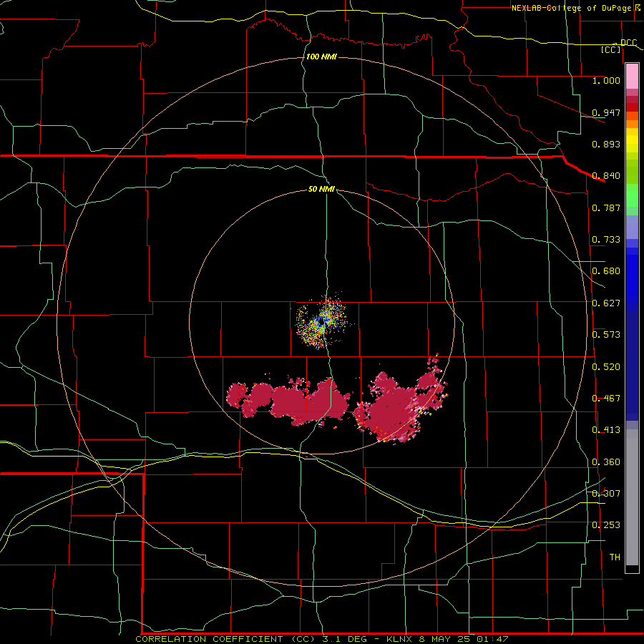
Task: Click the 0.787 legend value
Action: pyautogui.click(x=606, y=208)
